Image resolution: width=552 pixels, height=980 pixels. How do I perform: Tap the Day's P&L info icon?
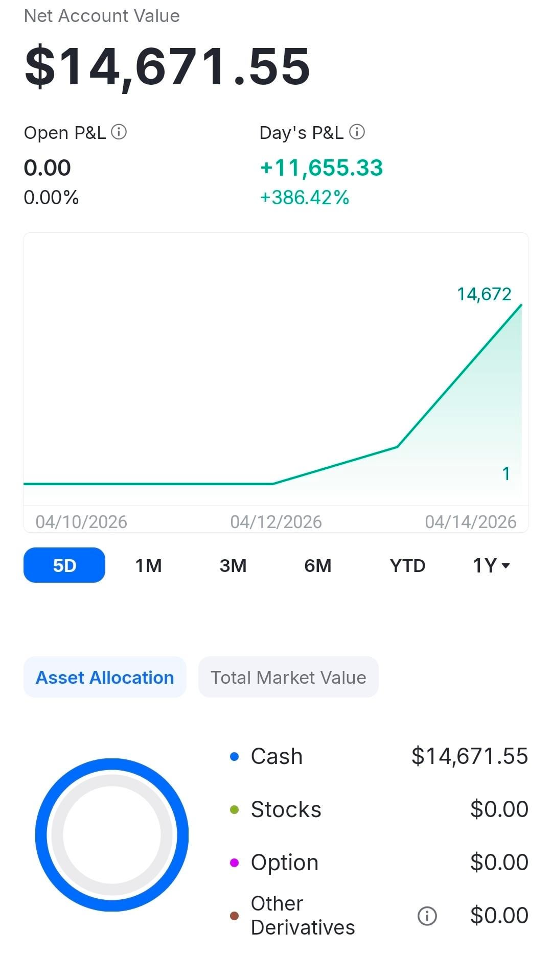[x=357, y=132]
